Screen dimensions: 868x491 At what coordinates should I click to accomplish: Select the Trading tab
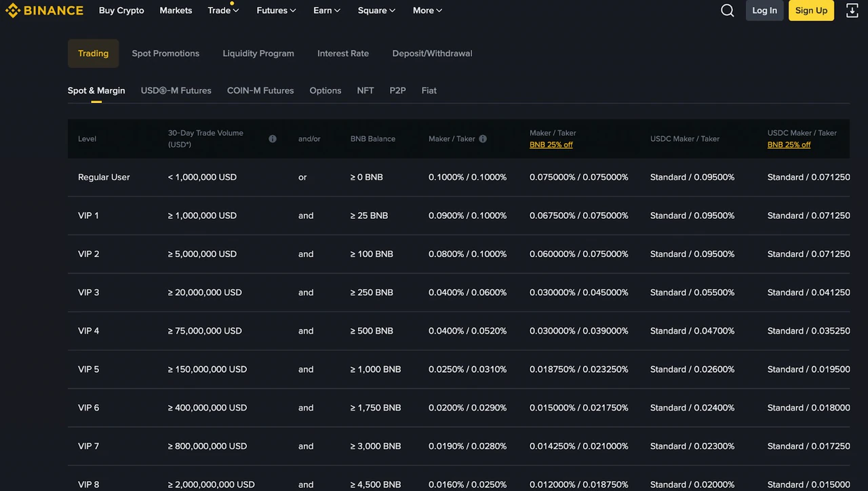click(x=93, y=53)
